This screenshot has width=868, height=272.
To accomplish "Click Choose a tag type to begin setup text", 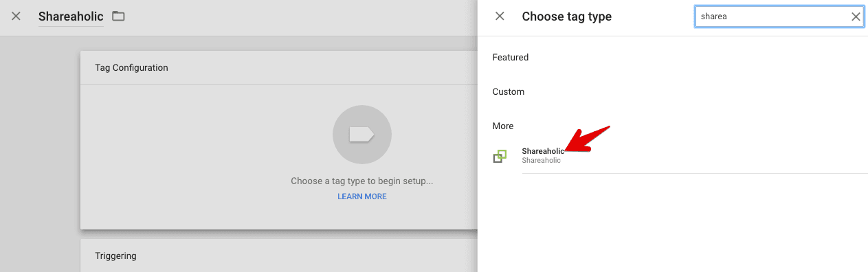I will [362, 181].
